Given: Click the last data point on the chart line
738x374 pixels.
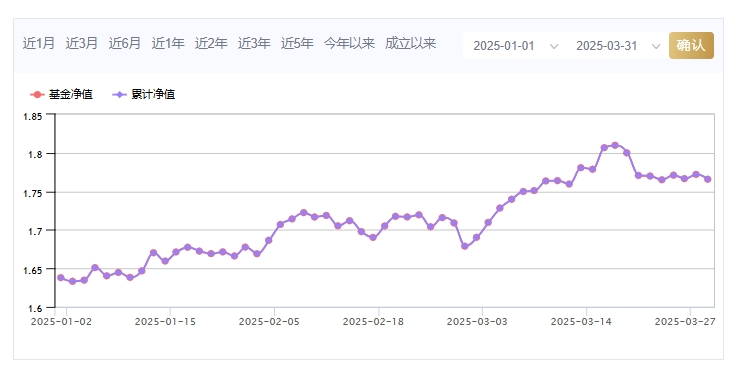Looking at the screenshot, I should click(x=707, y=179).
